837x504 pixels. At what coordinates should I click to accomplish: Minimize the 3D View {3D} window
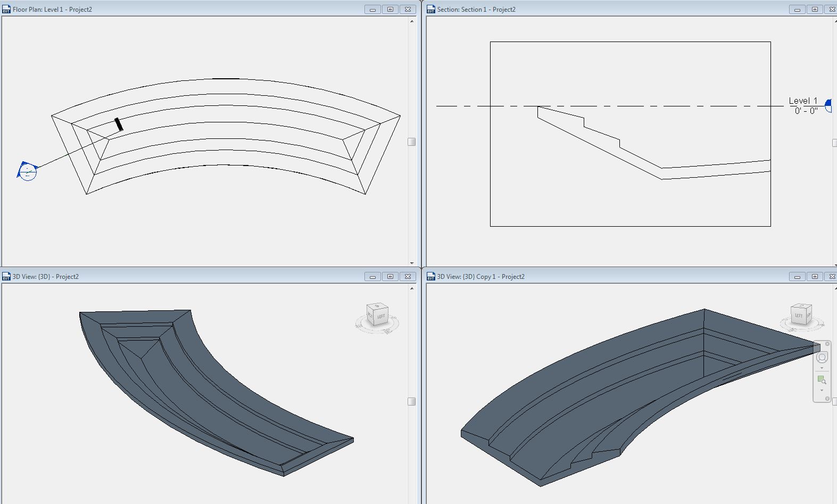372,277
